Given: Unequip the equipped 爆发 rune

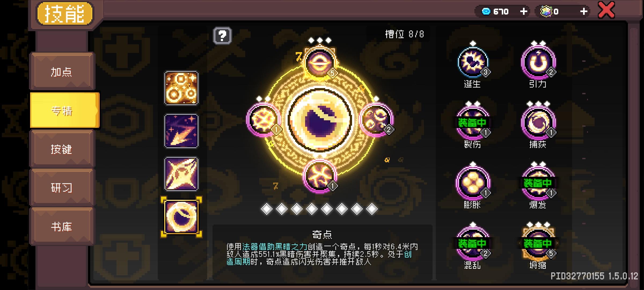Looking at the screenshot, I should pyautogui.click(x=538, y=183).
